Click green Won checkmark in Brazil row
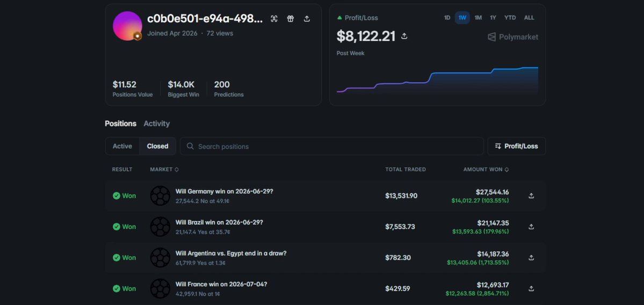644x305 pixels. point(117,227)
